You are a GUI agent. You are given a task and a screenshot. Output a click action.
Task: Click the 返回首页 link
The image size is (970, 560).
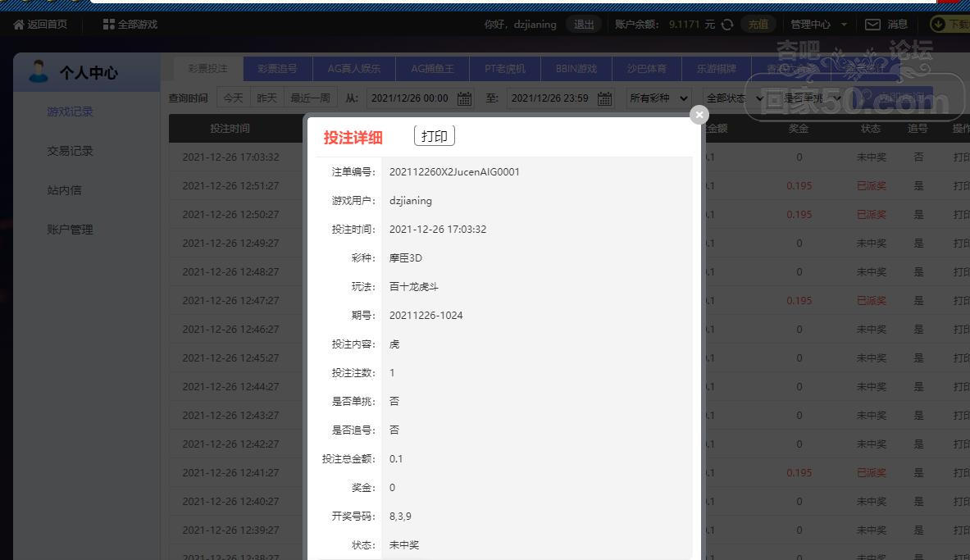click(x=47, y=24)
